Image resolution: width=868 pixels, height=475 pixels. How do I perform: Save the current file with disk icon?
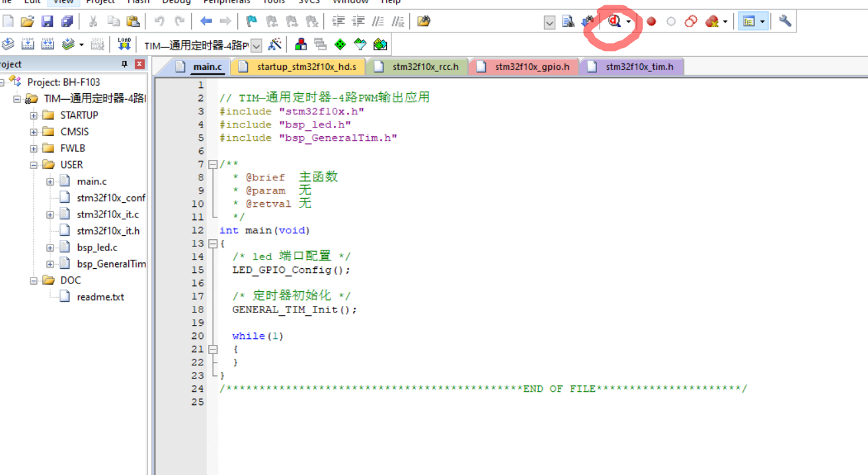(47, 22)
